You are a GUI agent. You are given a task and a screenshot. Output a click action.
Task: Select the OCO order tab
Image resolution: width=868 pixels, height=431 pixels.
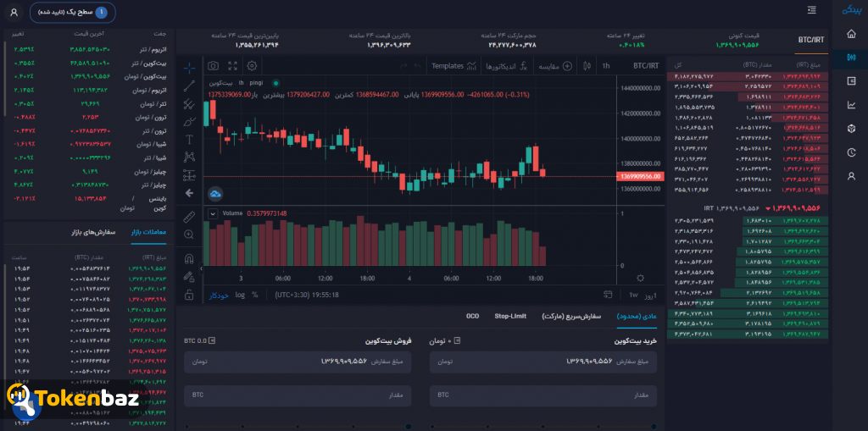[472, 316]
